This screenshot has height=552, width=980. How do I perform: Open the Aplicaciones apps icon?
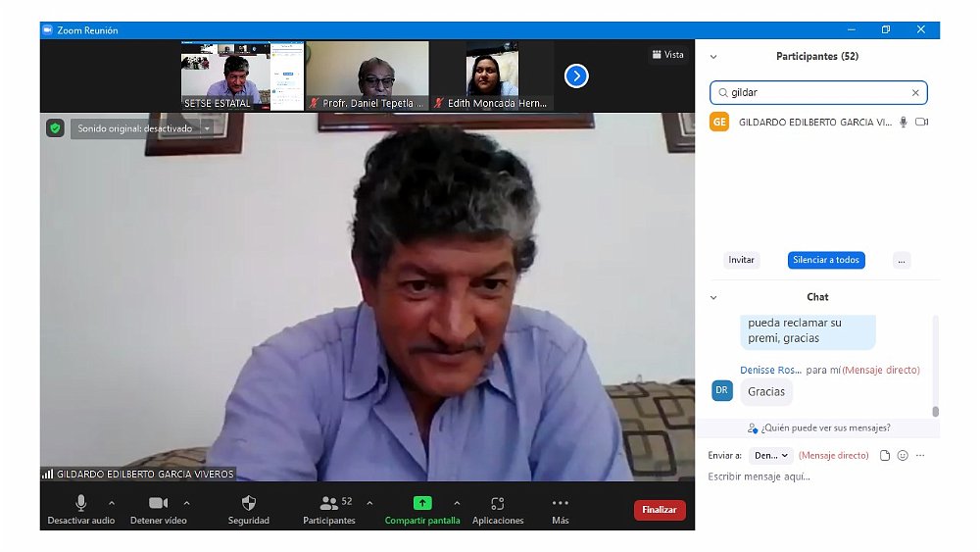pos(498,503)
